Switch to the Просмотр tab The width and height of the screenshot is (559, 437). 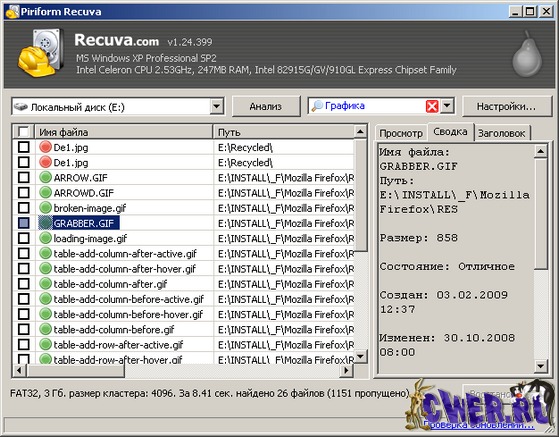pos(401,133)
